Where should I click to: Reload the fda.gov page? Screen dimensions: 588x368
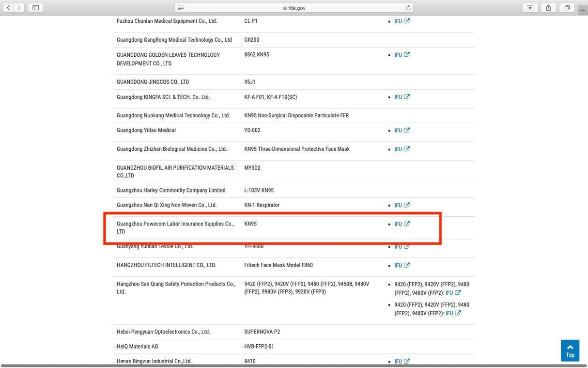(408, 8)
